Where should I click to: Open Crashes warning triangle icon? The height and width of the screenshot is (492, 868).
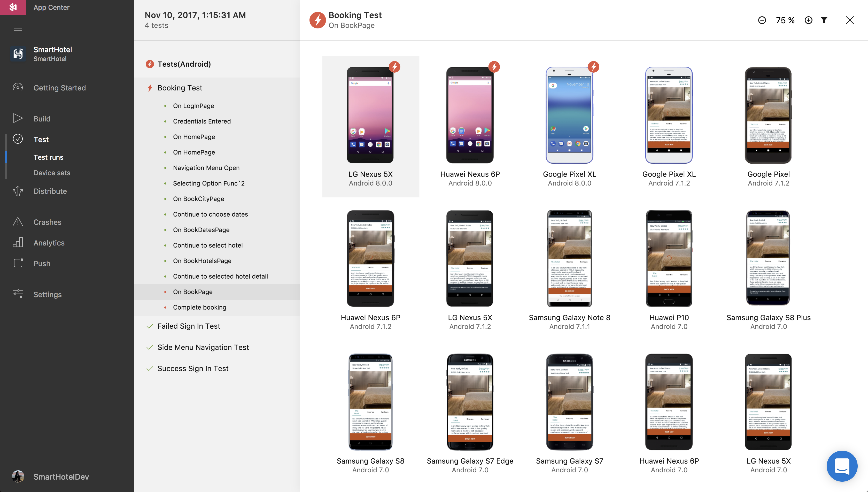(18, 222)
